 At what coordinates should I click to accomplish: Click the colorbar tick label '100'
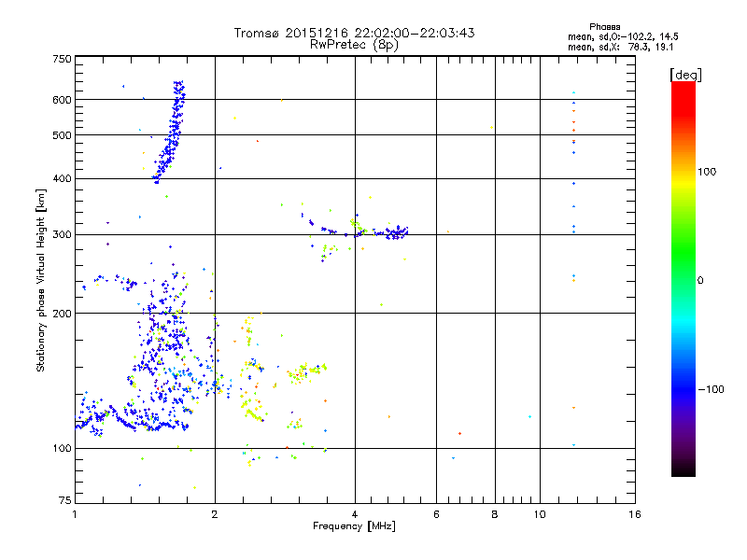707,172
